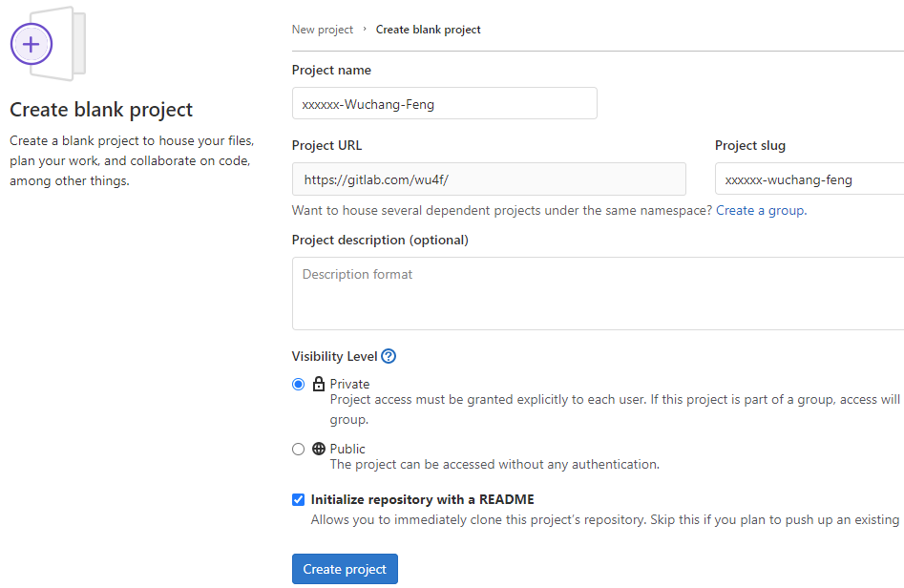Click the purple plus circle icon
Screen dimensions: 904x588
click(x=32, y=44)
